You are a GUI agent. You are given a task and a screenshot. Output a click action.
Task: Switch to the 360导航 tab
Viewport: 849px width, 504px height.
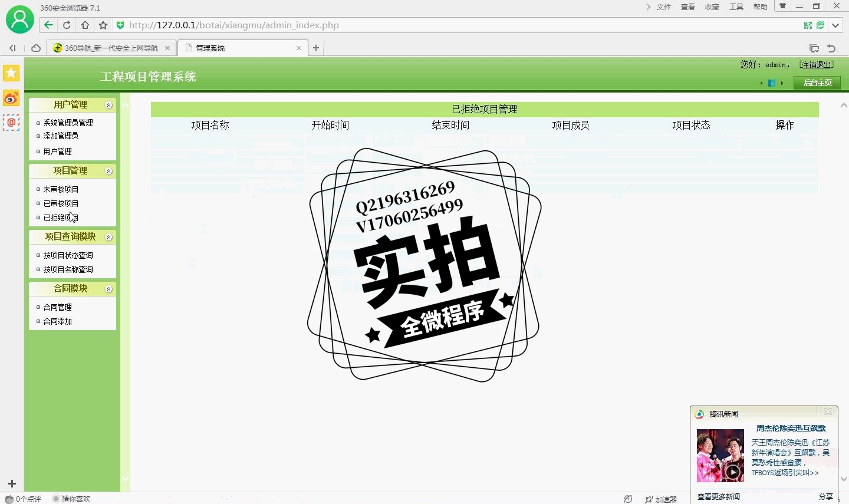click(111, 48)
